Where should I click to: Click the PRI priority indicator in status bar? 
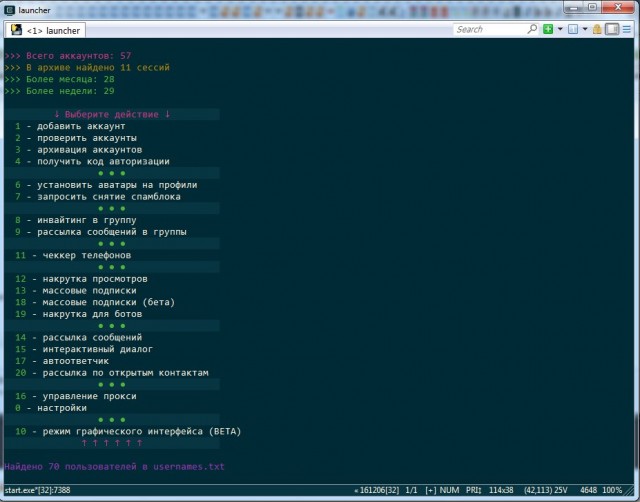474,491
